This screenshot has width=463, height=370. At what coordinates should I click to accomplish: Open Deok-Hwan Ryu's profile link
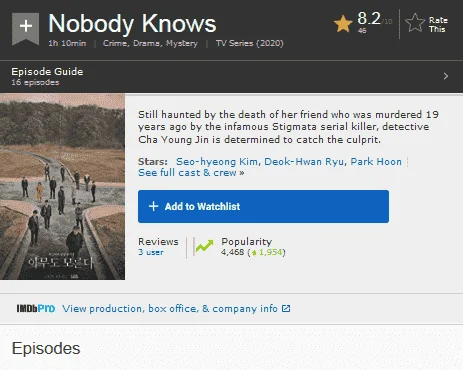click(x=305, y=162)
